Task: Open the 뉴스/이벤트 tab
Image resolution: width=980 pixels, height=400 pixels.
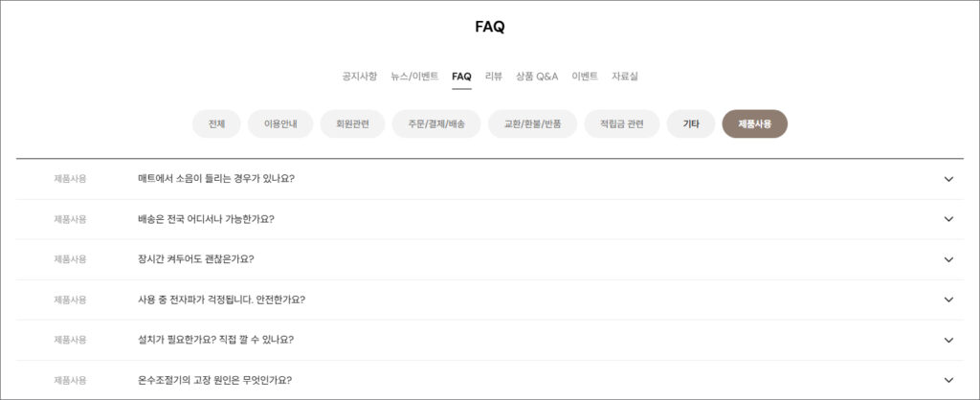Action: click(414, 77)
